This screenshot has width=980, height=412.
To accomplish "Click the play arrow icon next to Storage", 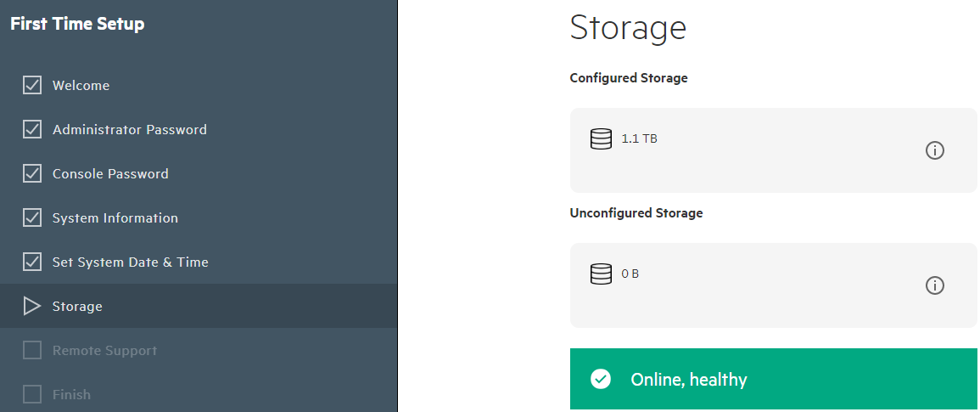I will pyautogui.click(x=32, y=306).
